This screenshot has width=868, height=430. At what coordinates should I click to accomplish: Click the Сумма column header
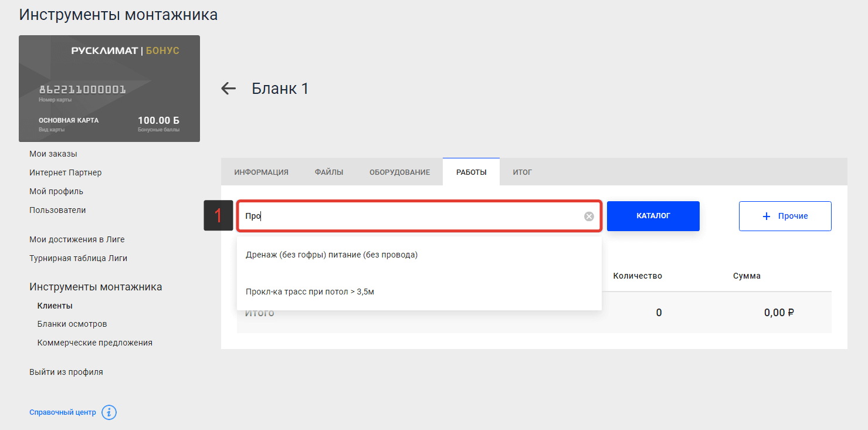point(747,276)
